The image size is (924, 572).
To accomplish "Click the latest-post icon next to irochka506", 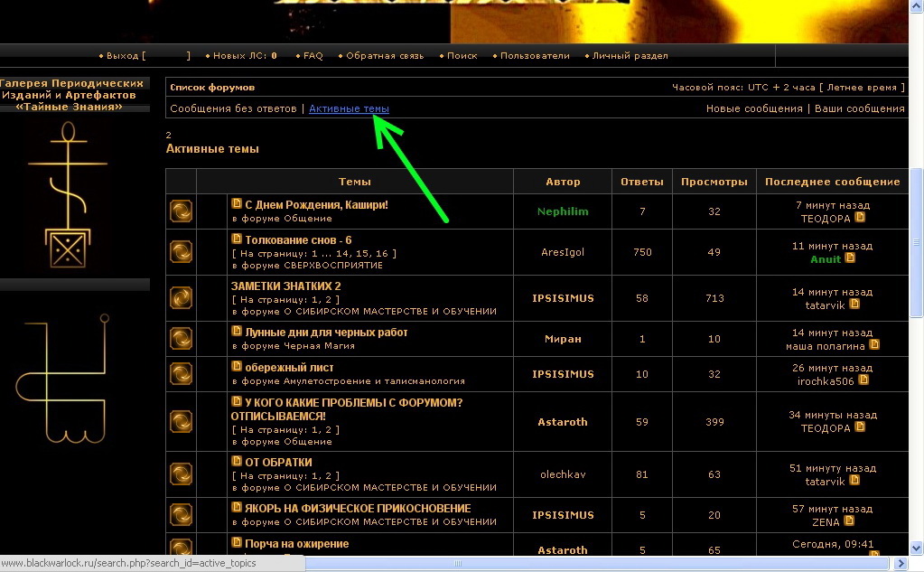I will click(863, 380).
